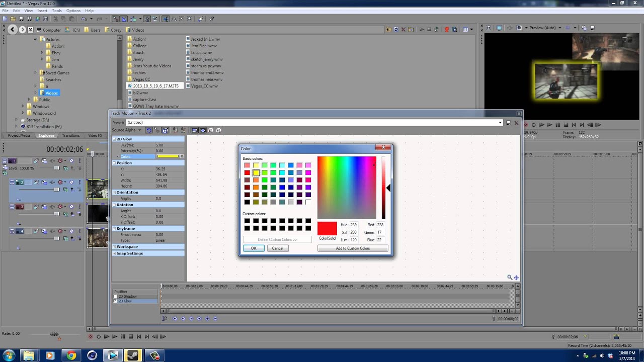The image size is (644, 362).
Task: Click Cancel in the Color dialog
Action: (278, 248)
